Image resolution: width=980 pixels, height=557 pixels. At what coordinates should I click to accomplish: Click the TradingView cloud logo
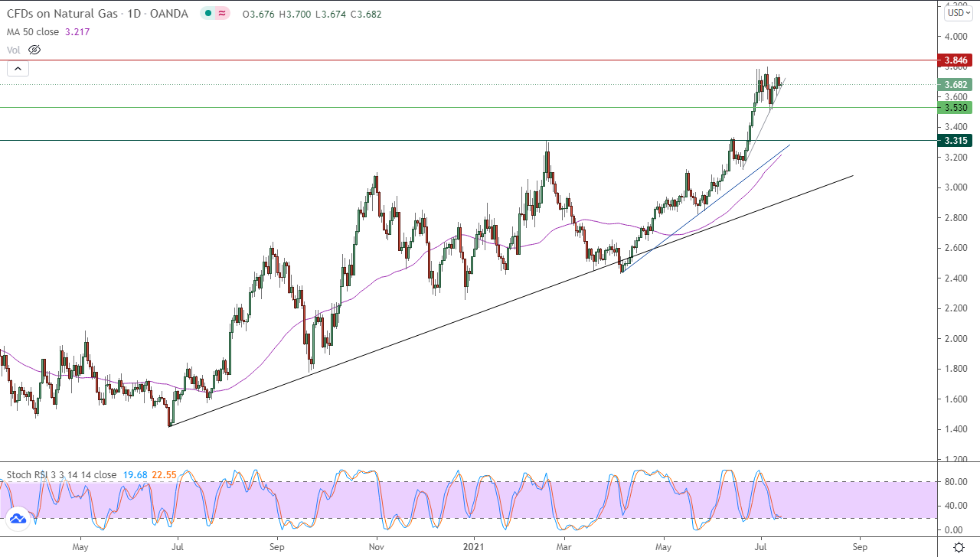[18, 520]
